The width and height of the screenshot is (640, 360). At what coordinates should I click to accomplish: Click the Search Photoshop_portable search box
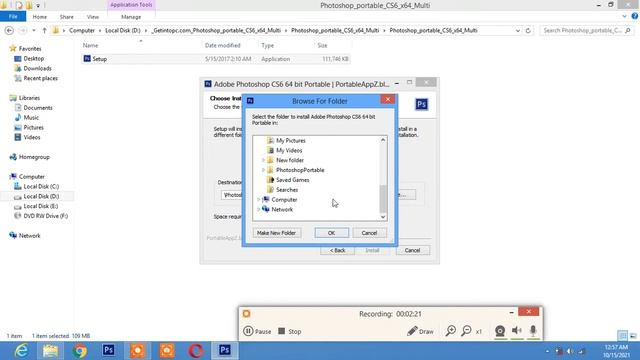pyautogui.click(x=587, y=31)
